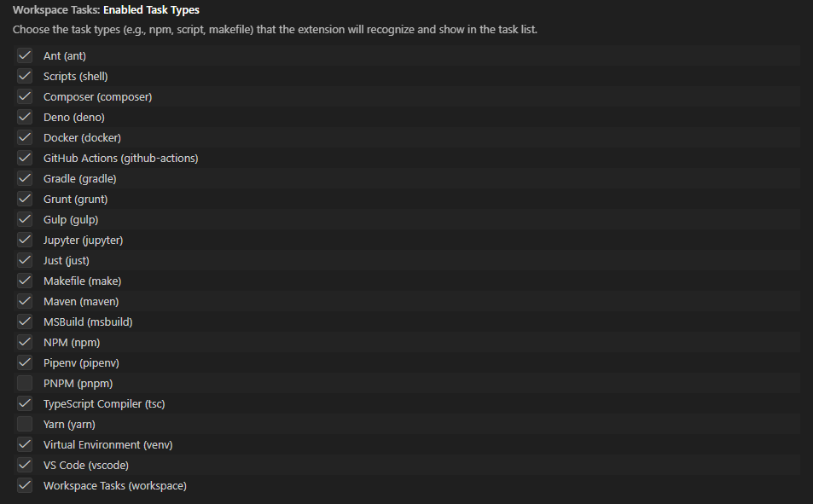Uncheck the Gradle (gradle) option
Viewport: 813px width, 504px height.
tap(25, 178)
